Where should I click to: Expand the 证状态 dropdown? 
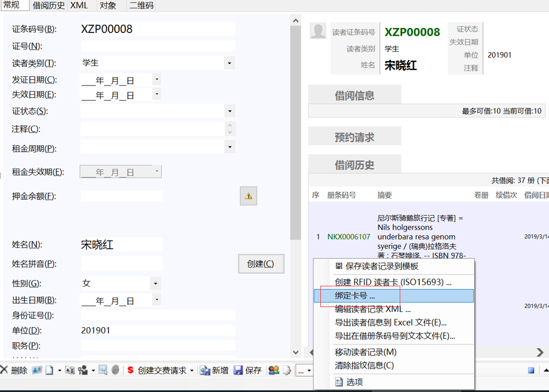click(229, 111)
